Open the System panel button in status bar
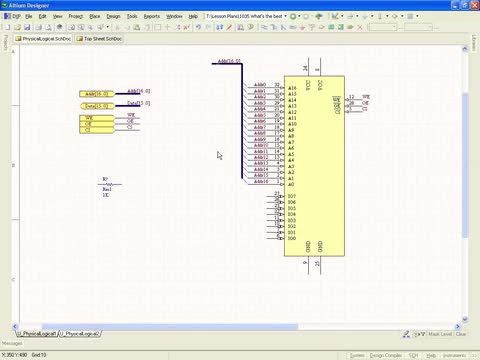480x360 pixels. point(357,356)
